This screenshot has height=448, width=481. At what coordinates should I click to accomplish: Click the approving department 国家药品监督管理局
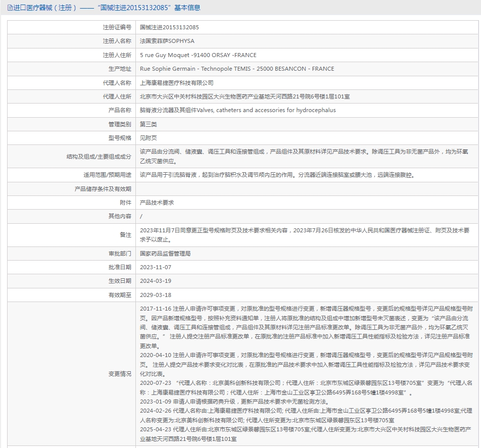click(x=165, y=254)
